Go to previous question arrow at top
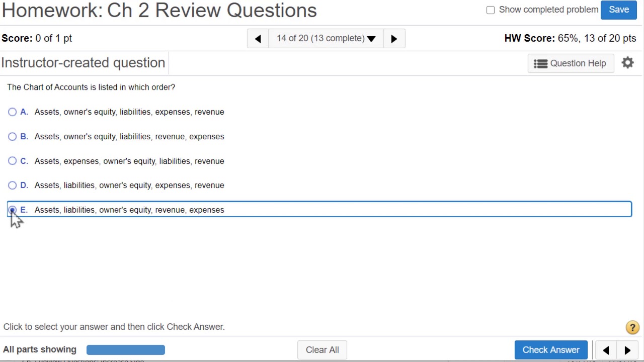The width and height of the screenshot is (644, 362). coord(258,39)
